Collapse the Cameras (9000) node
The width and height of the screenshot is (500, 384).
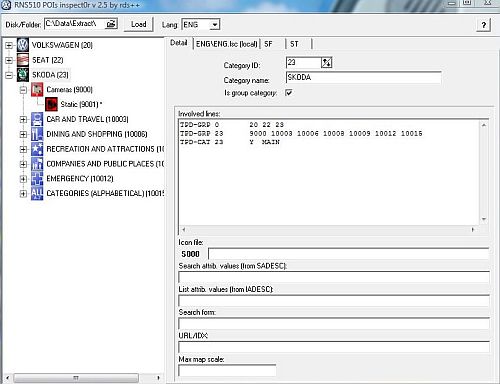coord(23,90)
